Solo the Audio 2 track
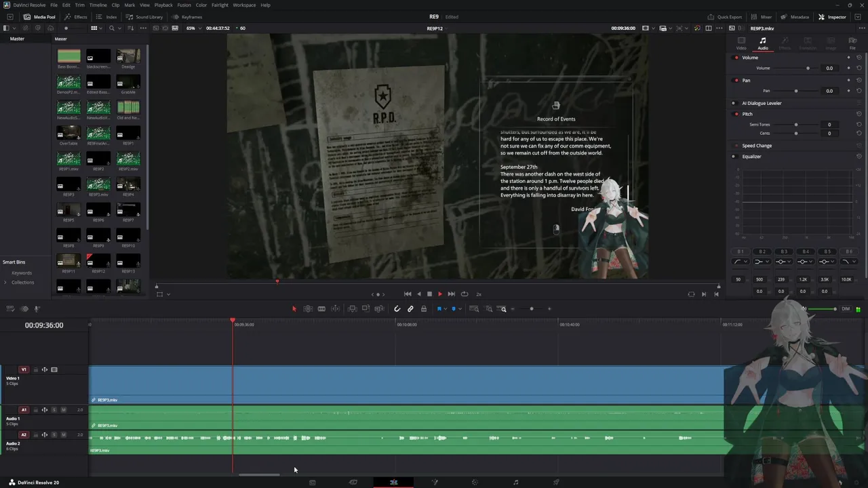This screenshot has height=488, width=868. [54, 435]
